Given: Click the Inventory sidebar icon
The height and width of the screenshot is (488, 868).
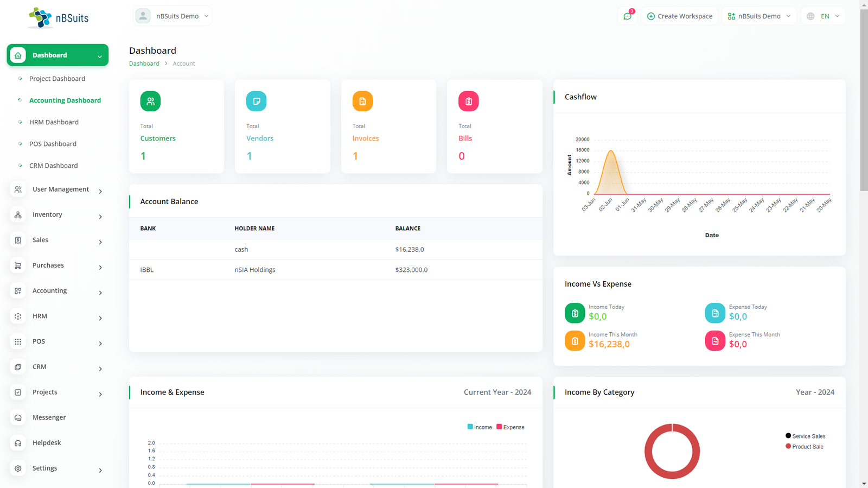Looking at the screenshot, I should [x=18, y=215].
